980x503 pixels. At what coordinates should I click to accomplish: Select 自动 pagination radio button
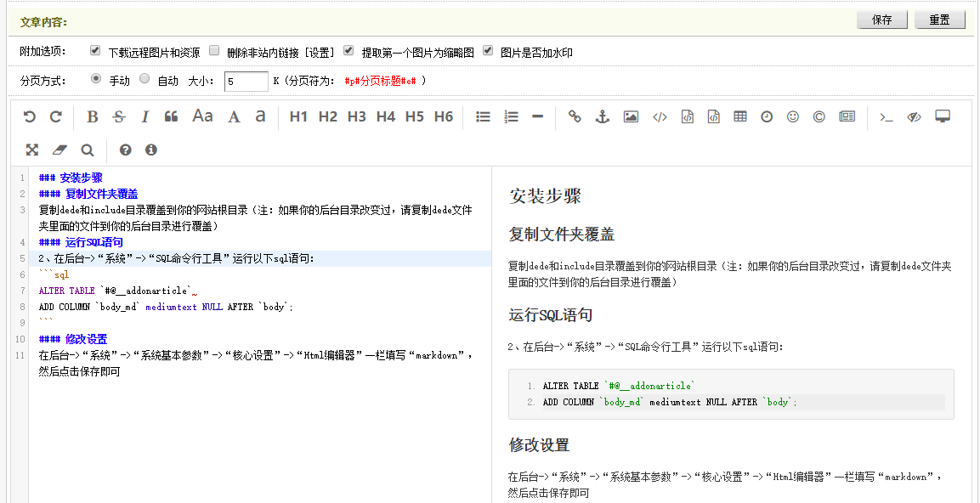click(x=144, y=79)
